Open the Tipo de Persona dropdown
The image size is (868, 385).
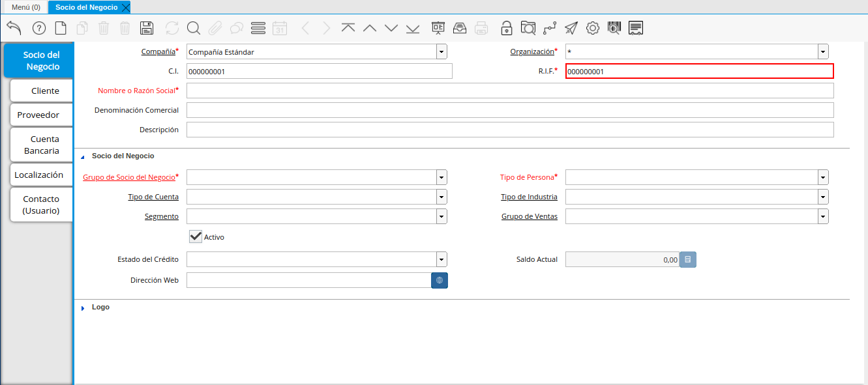(x=823, y=177)
